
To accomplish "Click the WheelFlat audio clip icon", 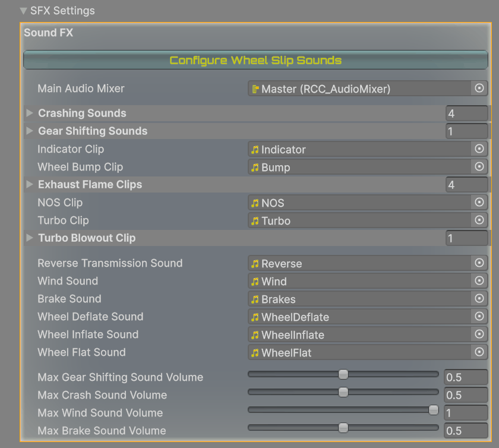I will tap(255, 353).
